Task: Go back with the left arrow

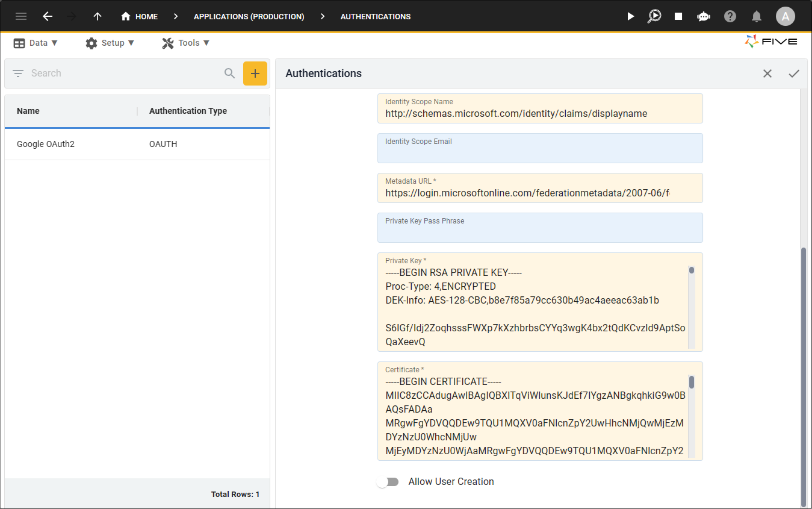Action: pos(48,16)
